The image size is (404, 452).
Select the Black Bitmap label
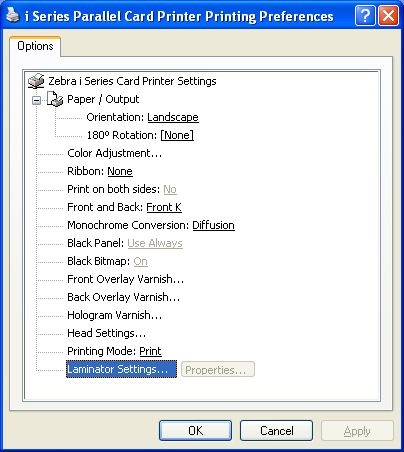pos(99,261)
